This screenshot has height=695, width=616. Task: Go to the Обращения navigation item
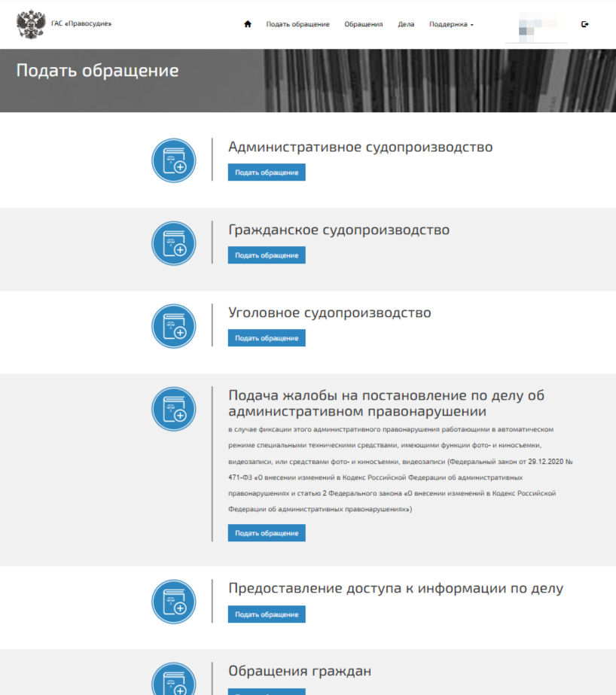click(x=364, y=24)
